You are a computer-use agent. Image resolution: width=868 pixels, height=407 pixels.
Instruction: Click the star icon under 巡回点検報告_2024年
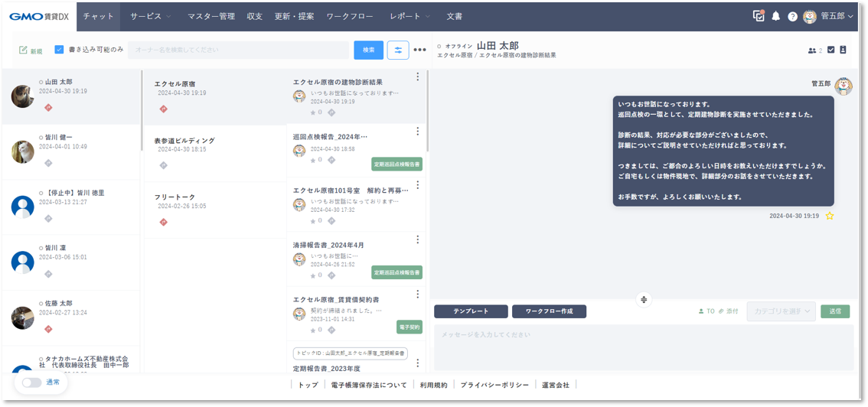(x=313, y=160)
